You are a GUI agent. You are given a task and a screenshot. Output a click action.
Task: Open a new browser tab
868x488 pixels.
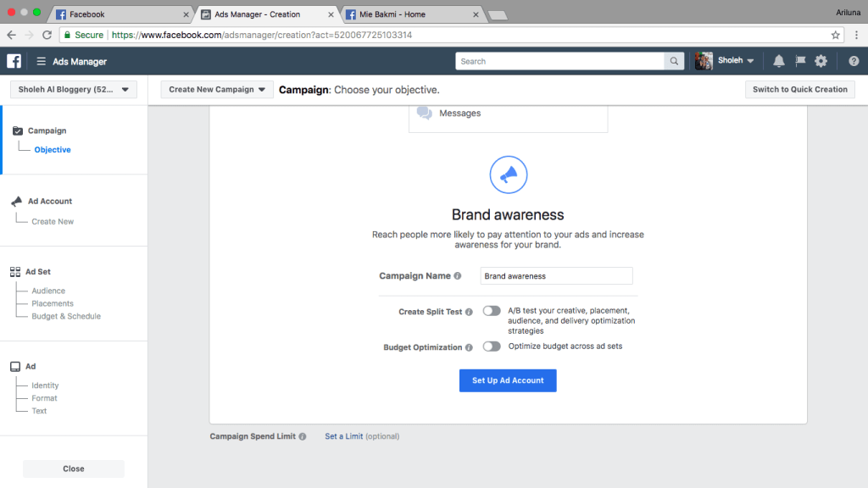click(498, 15)
